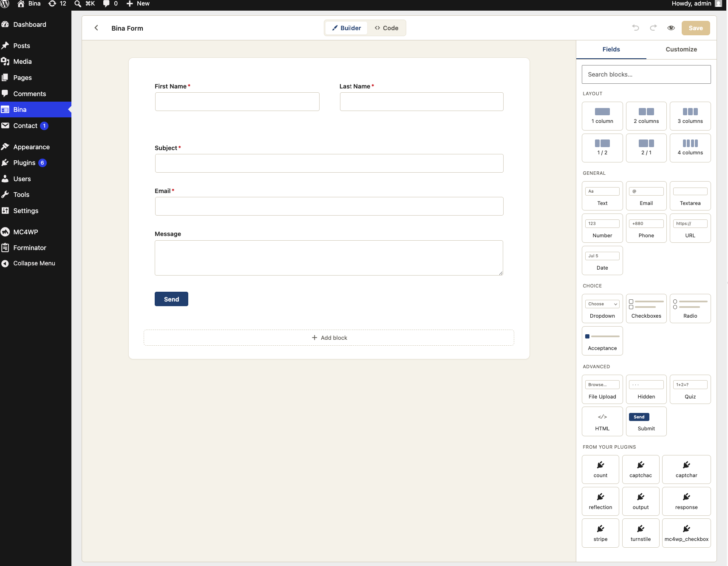Viewport: 728px width, 566px height.
Task: Focus the Search blocks field
Action: 646,74
